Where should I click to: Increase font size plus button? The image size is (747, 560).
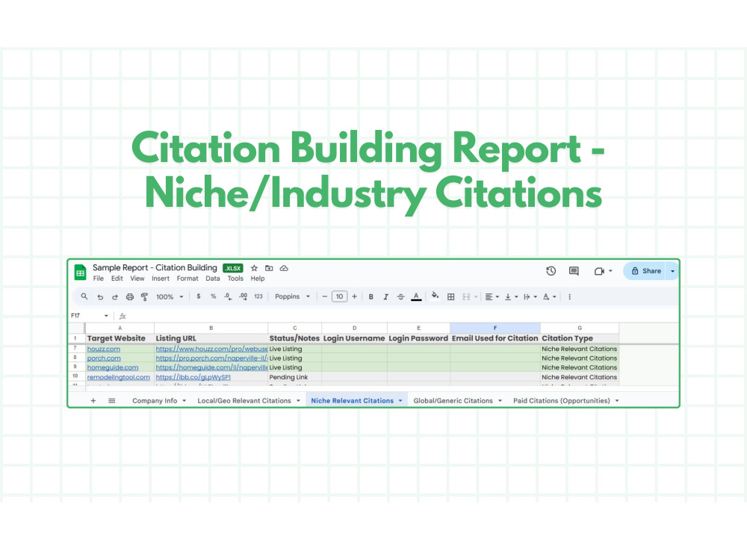point(354,296)
